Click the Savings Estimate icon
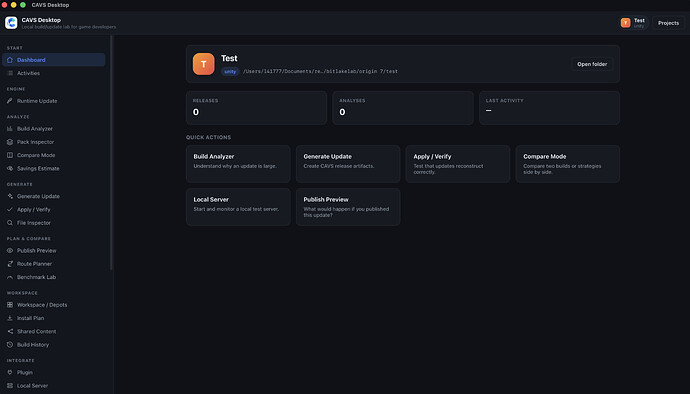This screenshot has height=394, width=690. 10,168
